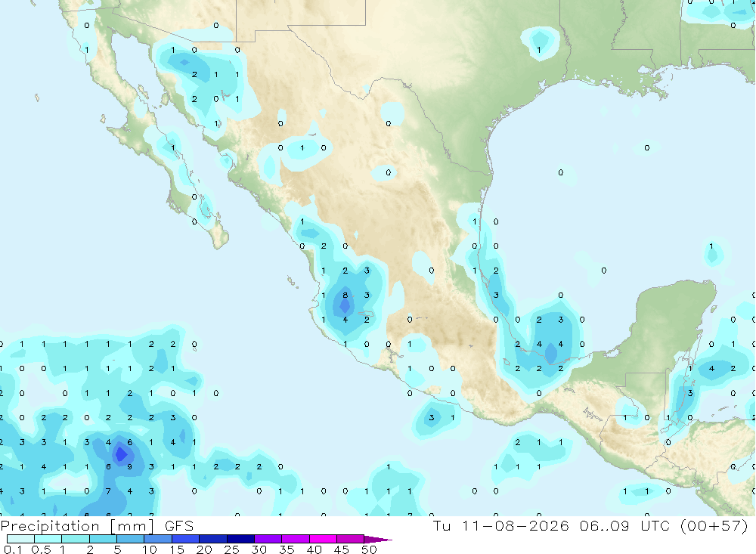Click the 25–30 mm dark navy legend box
This screenshot has width=756, height=554.
pyautogui.click(x=240, y=539)
